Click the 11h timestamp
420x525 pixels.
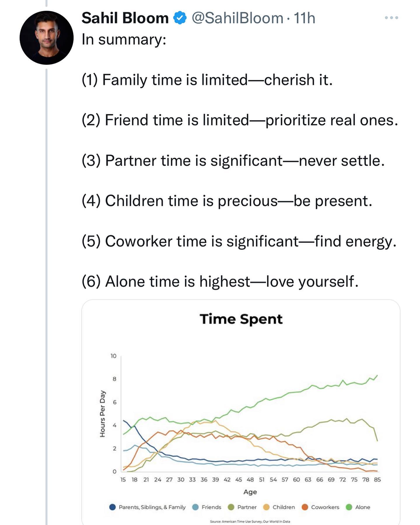tap(304, 18)
